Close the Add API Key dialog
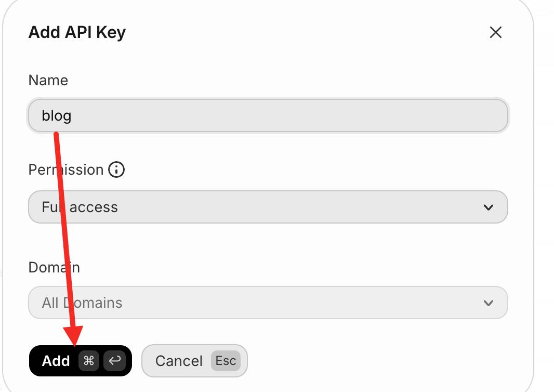Image resolution: width=554 pixels, height=392 pixels. (x=496, y=33)
